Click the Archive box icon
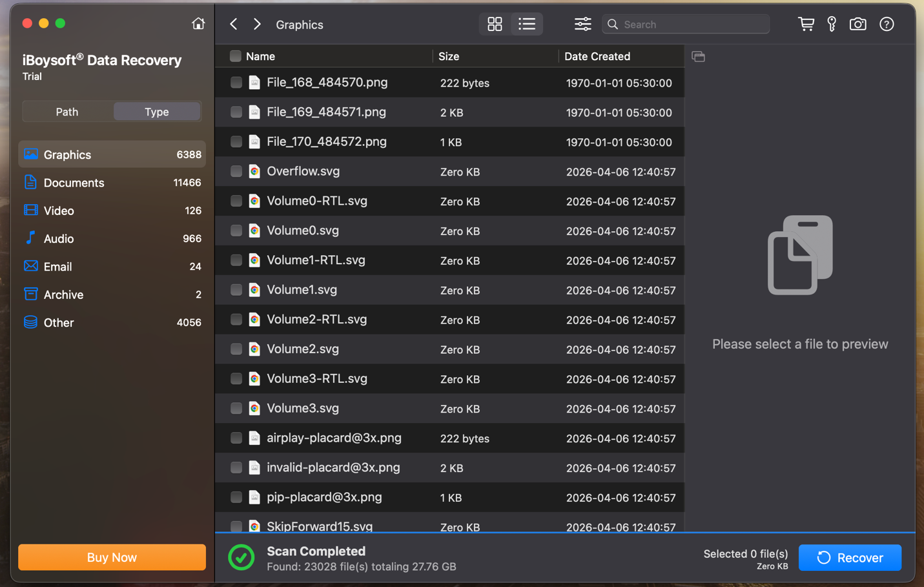Viewport: 924px width, 587px height. [30, 294]
